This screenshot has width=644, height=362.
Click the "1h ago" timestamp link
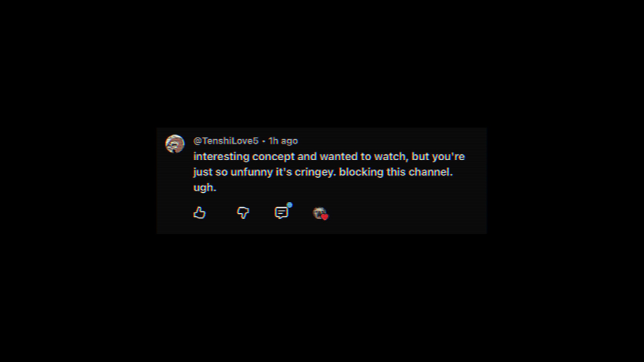pyautogui.click(x=283, y=141)
